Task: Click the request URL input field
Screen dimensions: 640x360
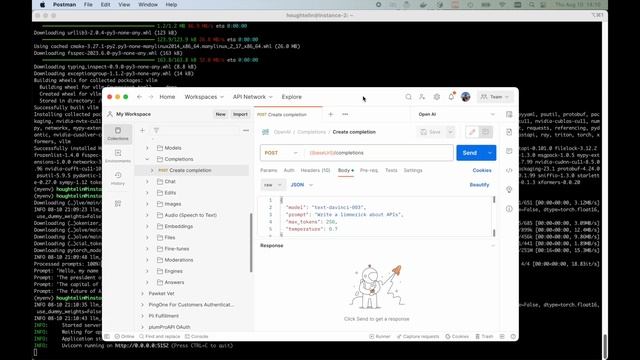Action: [379, 153]
